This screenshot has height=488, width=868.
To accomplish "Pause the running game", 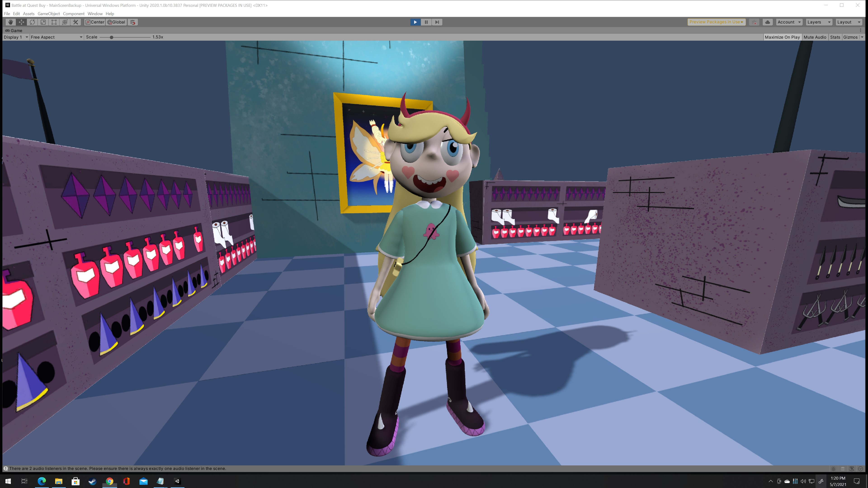I will 426,22.
